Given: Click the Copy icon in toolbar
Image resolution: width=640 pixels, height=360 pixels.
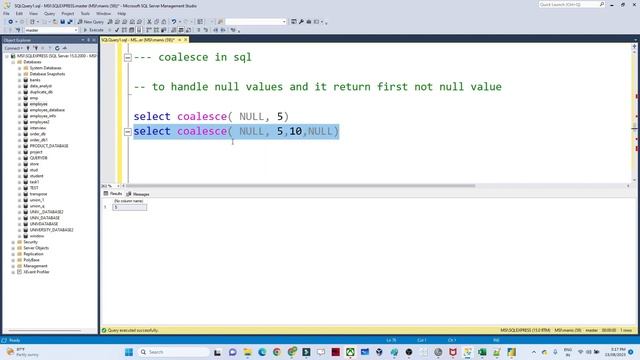Looking at the screenshot, I should [x=157, y=22].
